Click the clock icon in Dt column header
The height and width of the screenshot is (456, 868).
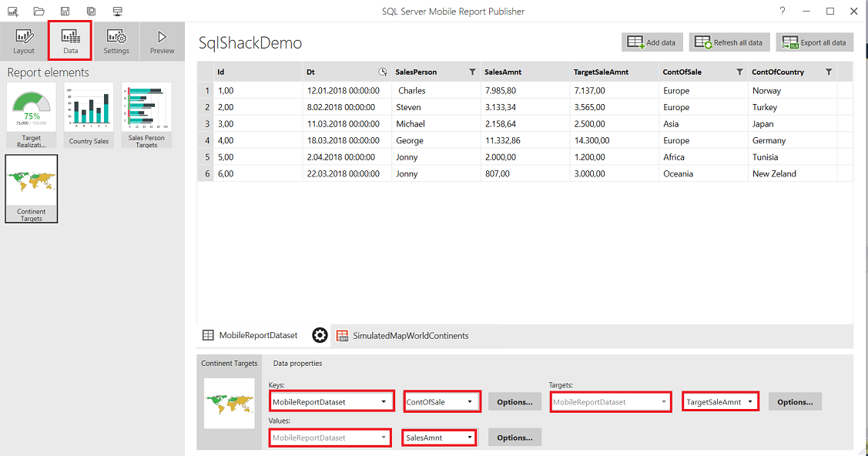click(x=383, y=72)
